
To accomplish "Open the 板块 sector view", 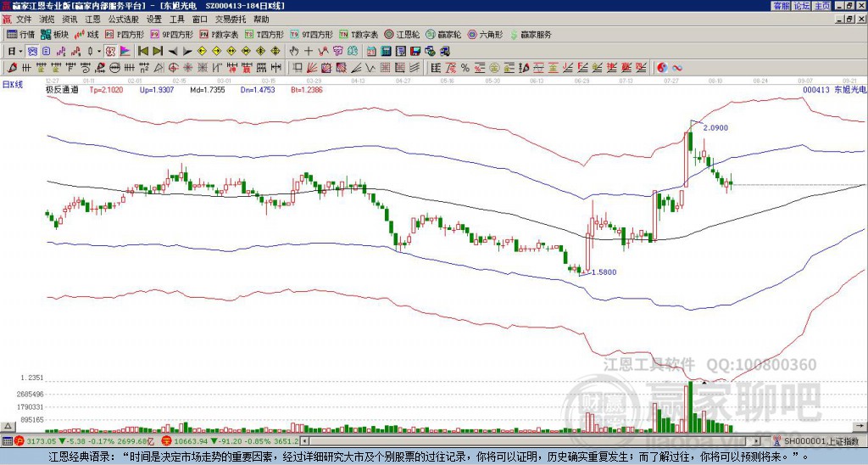I will pyautogui.click(x=55, y=34).
